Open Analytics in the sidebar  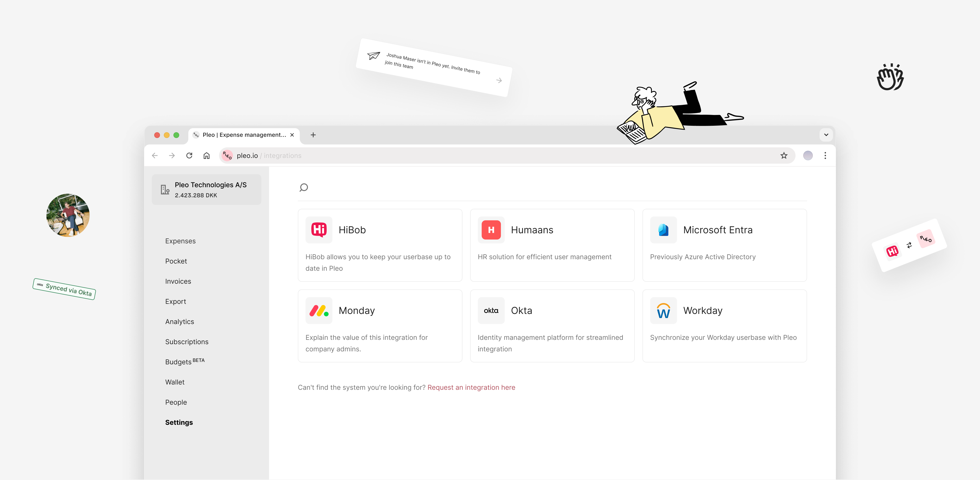tap(180, 322)
